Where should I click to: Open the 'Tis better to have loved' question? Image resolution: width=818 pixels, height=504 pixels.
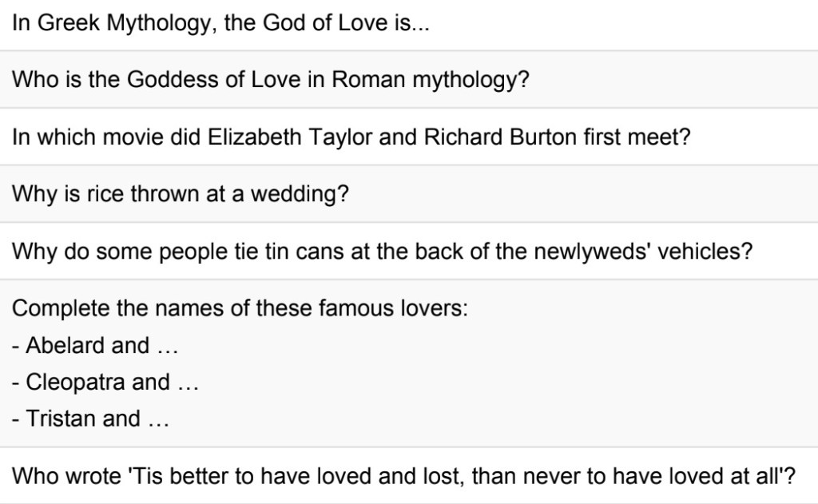click(403, 476)
